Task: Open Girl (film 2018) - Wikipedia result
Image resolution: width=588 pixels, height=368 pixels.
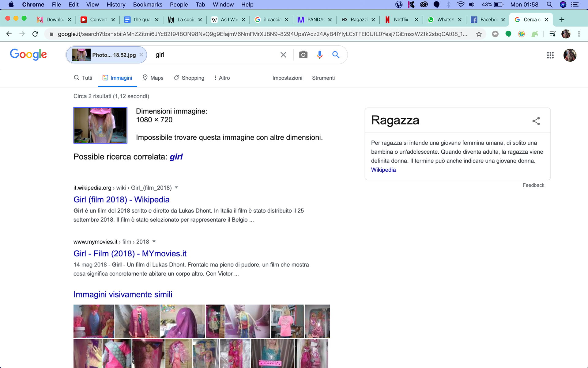Action: click(122, 200)
